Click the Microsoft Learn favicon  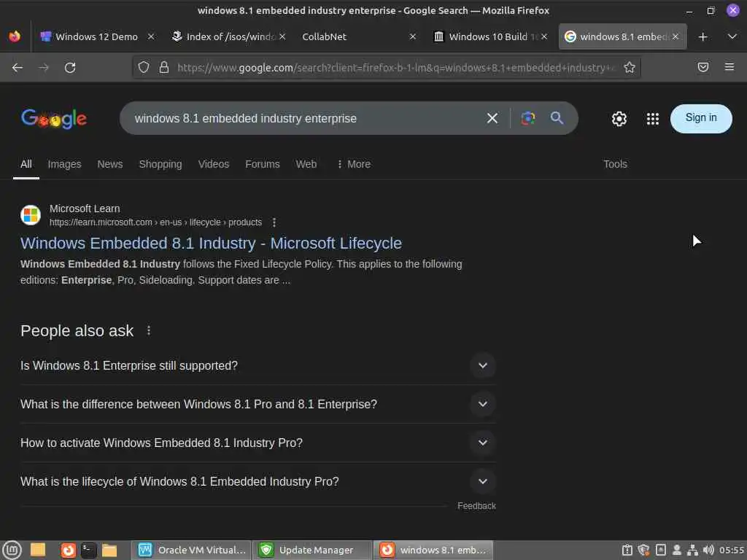[x=31, y=215]
